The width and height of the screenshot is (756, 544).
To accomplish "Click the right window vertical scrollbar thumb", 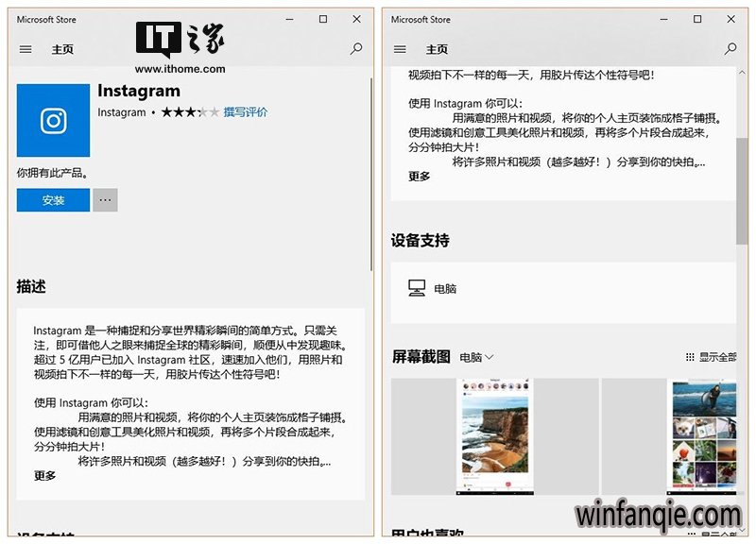I will 742,192.
